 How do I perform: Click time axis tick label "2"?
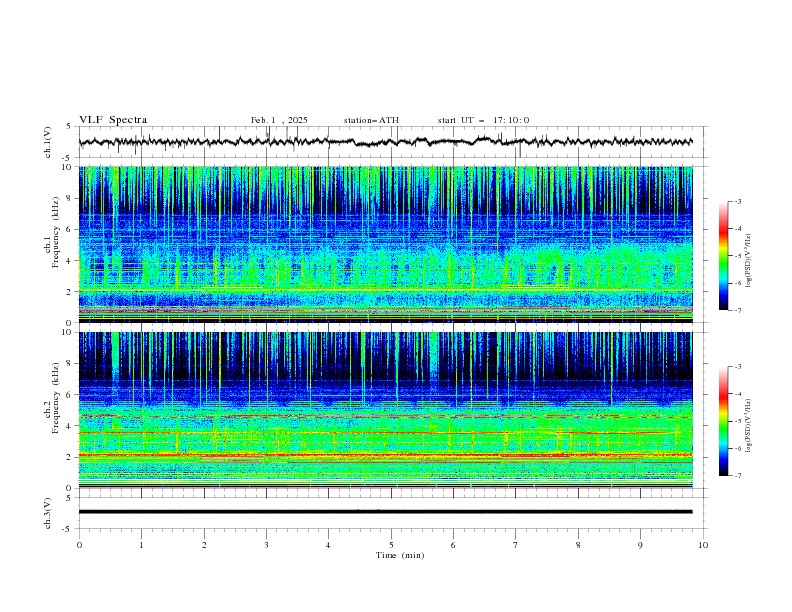pyautogui.click(x=204, y=545)
